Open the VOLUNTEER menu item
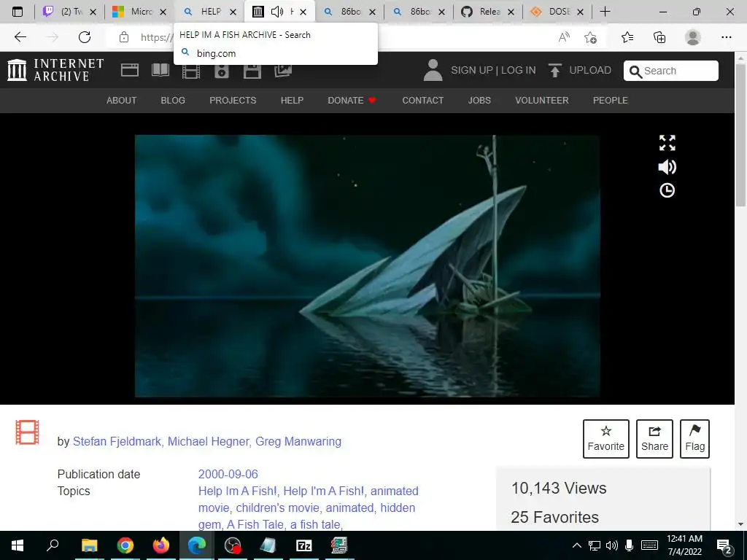Viewport: 747px width, 560px height. 542,101
